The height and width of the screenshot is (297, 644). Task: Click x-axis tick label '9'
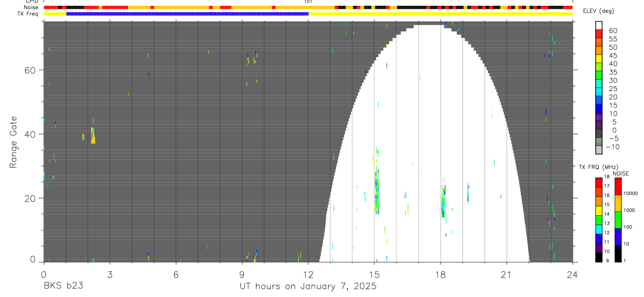[x=242, y=274]
